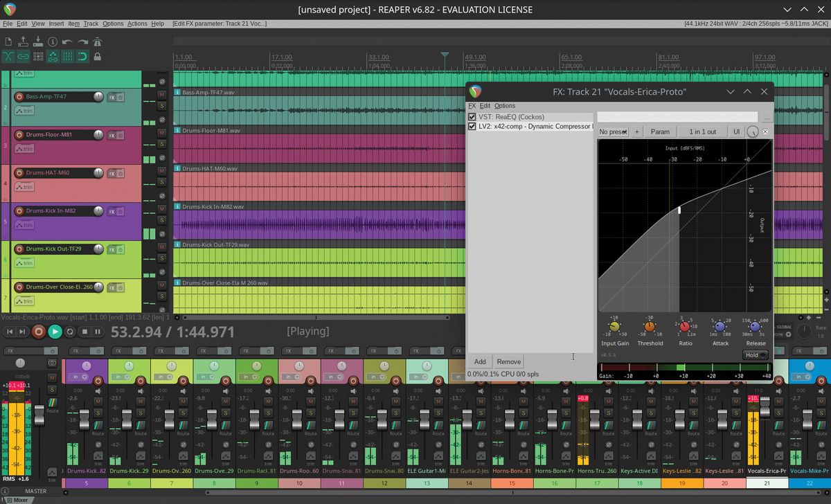Open the Options menu in the FX window
The width and height of the screenshot is (831, 504).
coord(504,106)
